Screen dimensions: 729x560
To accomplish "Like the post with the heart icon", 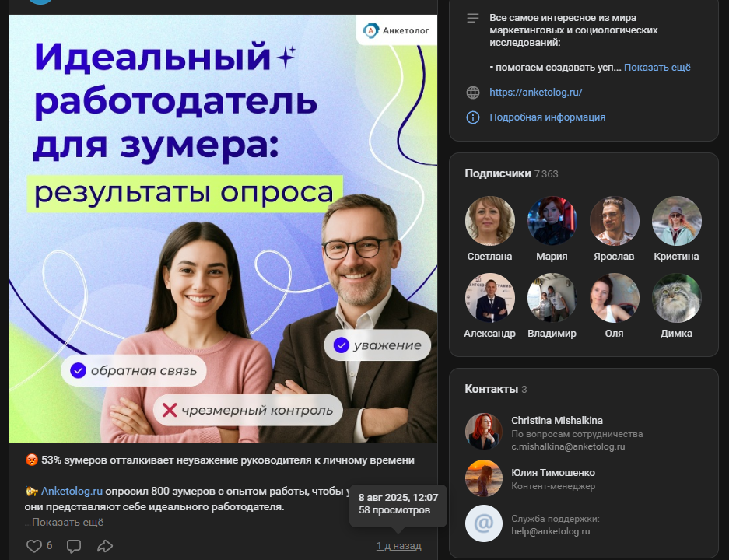I will (34, 545).
